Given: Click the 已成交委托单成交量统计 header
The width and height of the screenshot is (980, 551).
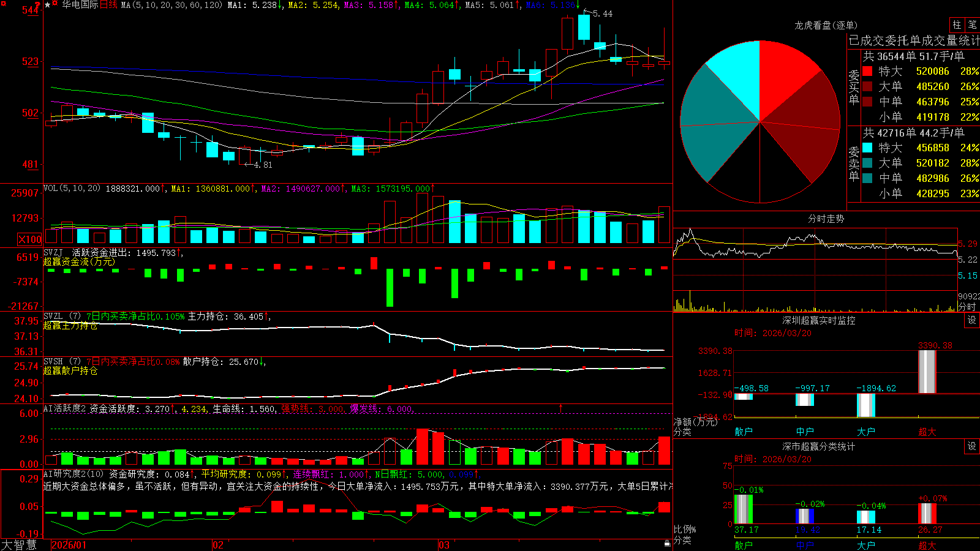Looking at the screenshot, I should point(914,40).
